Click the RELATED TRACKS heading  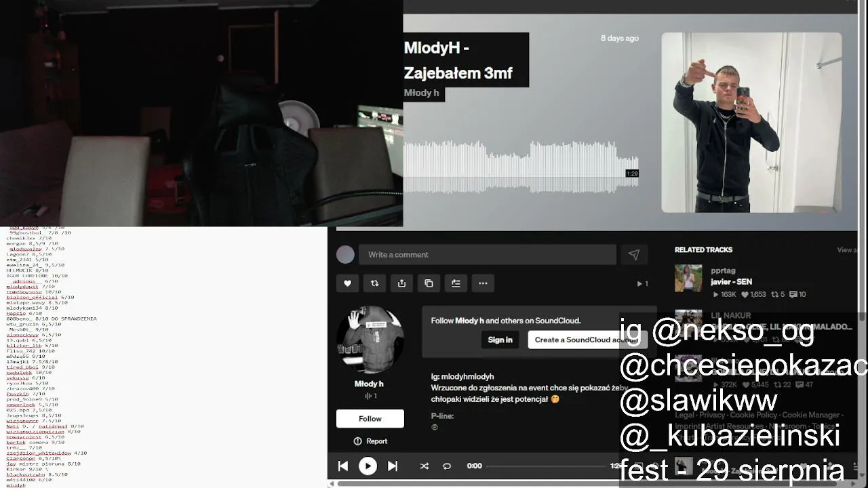click(x=703, y=250)
